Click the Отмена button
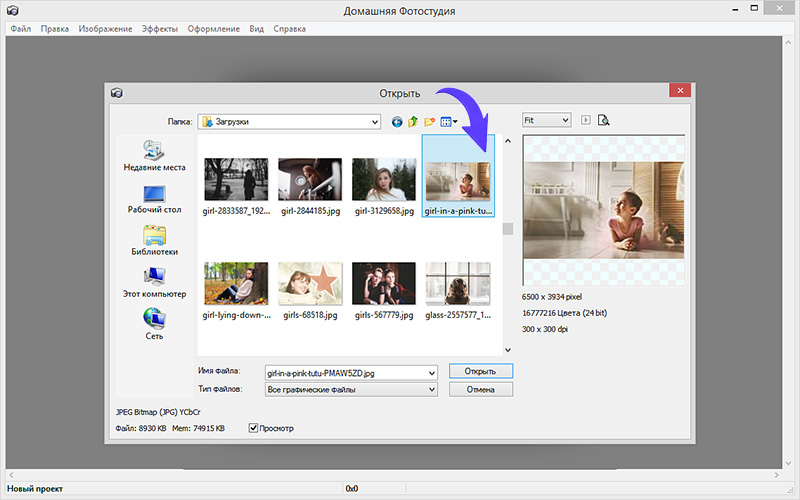 [x=480, y=389]
